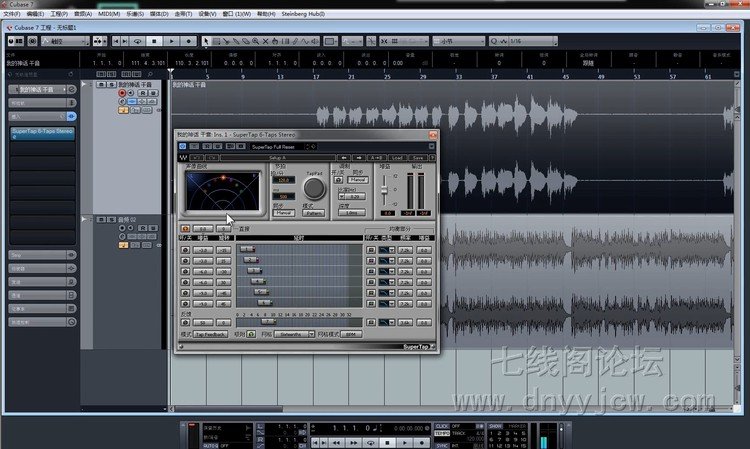Open the Sixteenths grid dropdown
Screen dimensions: 750x449
[294, 334]
